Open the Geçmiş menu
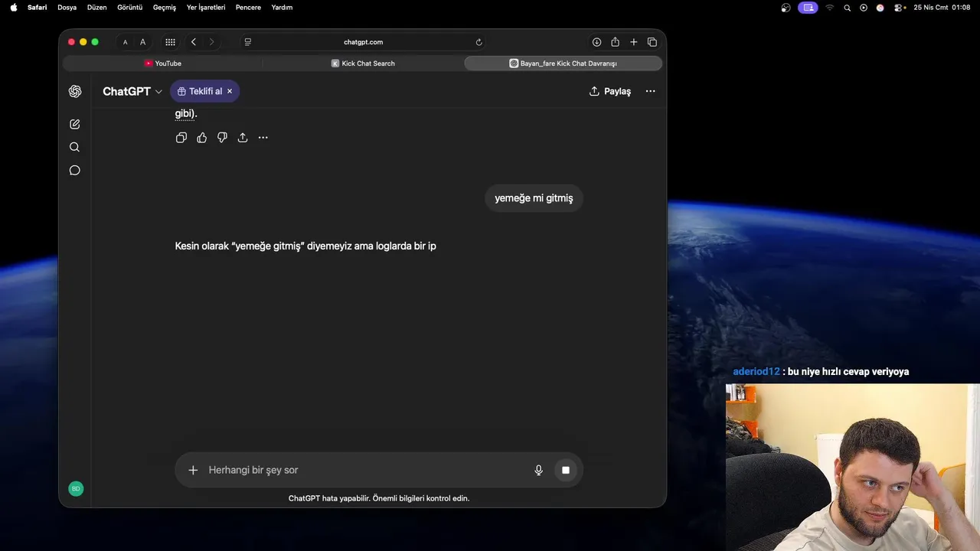Image resolution: width=980 pixels, height=551 pixels. [x=164, y=8]
